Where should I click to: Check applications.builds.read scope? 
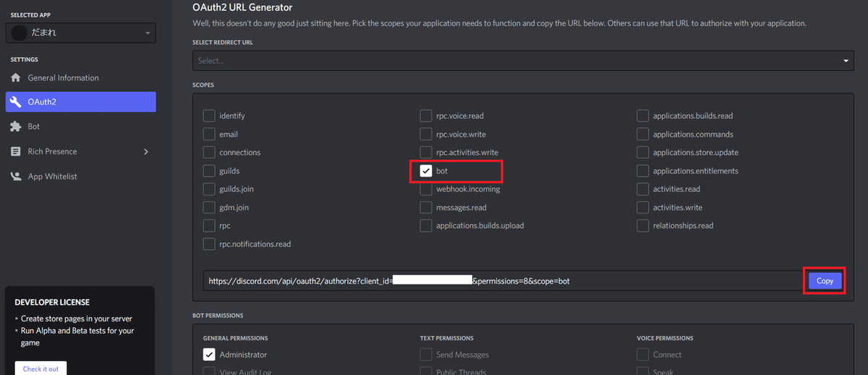643,116
